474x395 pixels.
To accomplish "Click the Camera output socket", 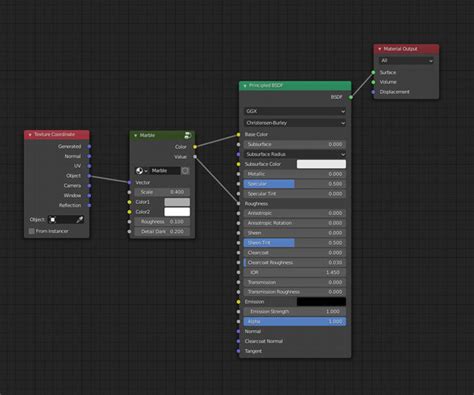I will (x=89, y=186).
